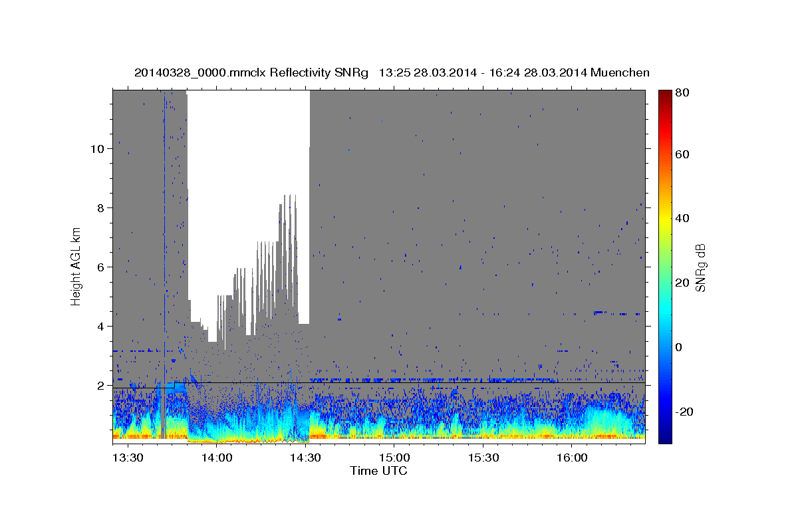
Task: Click the 13:30 time tick label
Action: 128,458
